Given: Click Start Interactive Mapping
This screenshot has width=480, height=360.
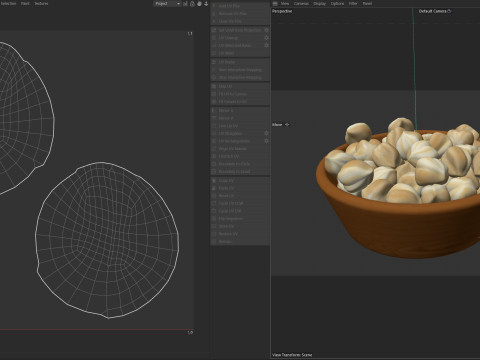Looking at the screenshot, I should [240, 70].
